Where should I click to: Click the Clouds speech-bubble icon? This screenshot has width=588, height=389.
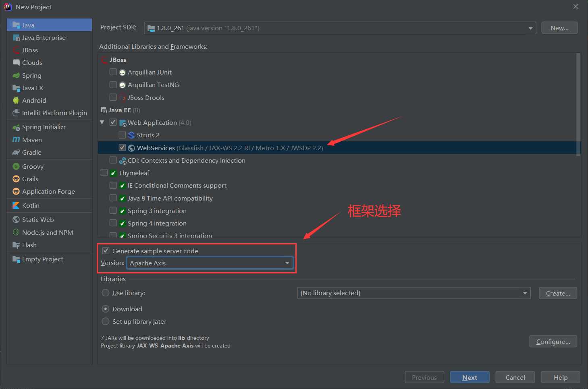(16, 62)
